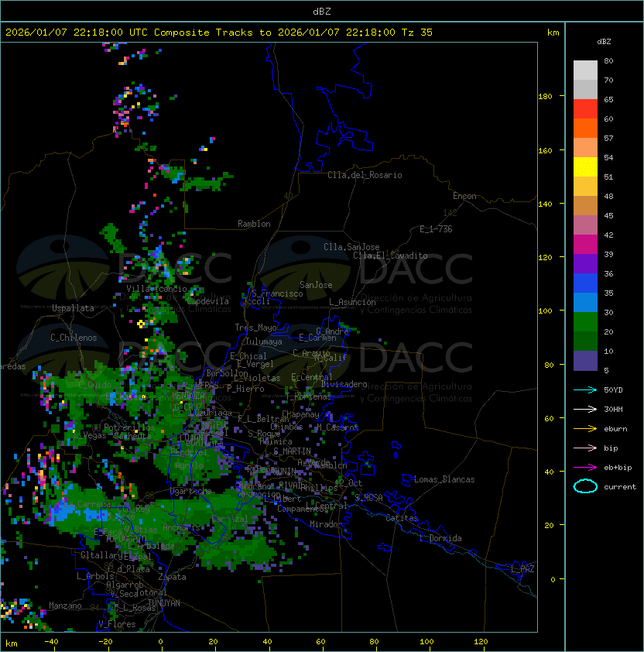
Task: Click the '-40' km tick on bottom axis
Action: (x=52, y=642)
